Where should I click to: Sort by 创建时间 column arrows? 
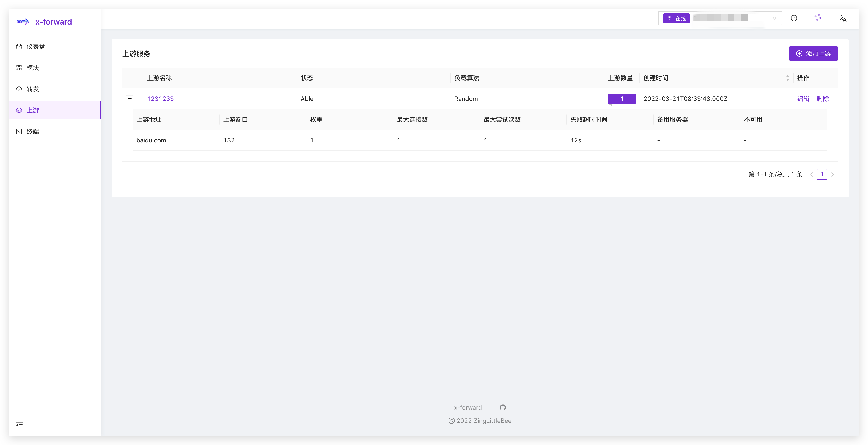coord(787,78)
